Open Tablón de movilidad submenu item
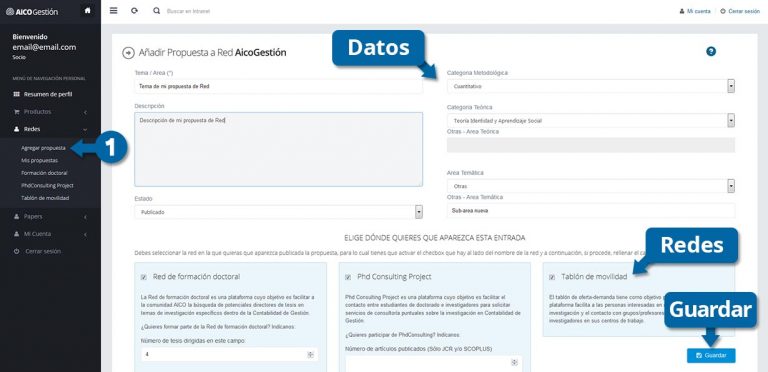This screenshot has width=768, height=372. tap(45, 198)
